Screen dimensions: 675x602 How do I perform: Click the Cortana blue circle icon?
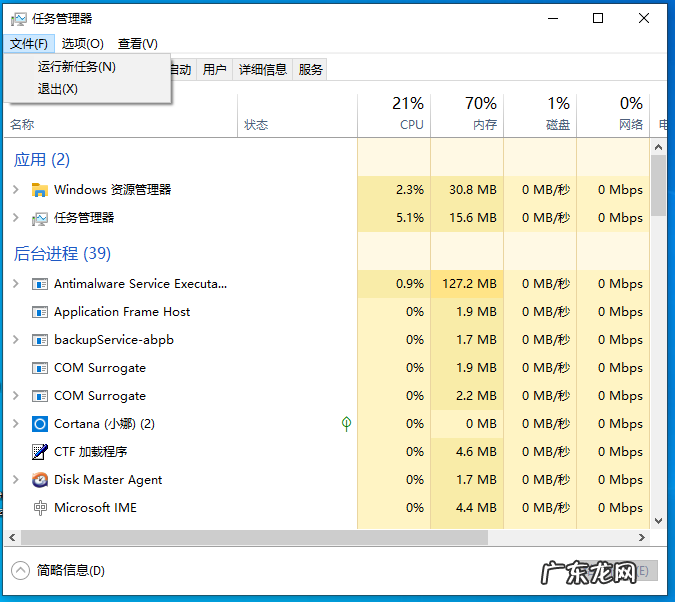tap(40, 424)
